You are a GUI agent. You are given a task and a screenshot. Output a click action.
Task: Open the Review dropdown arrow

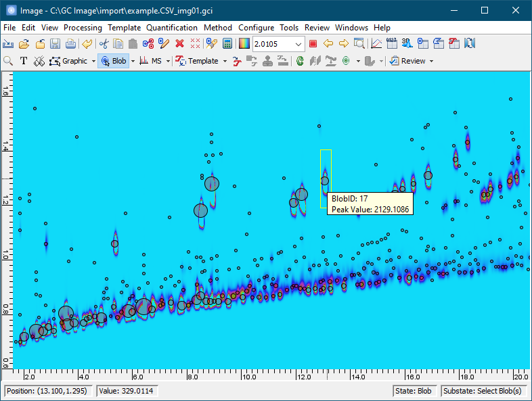click(431, 61)
